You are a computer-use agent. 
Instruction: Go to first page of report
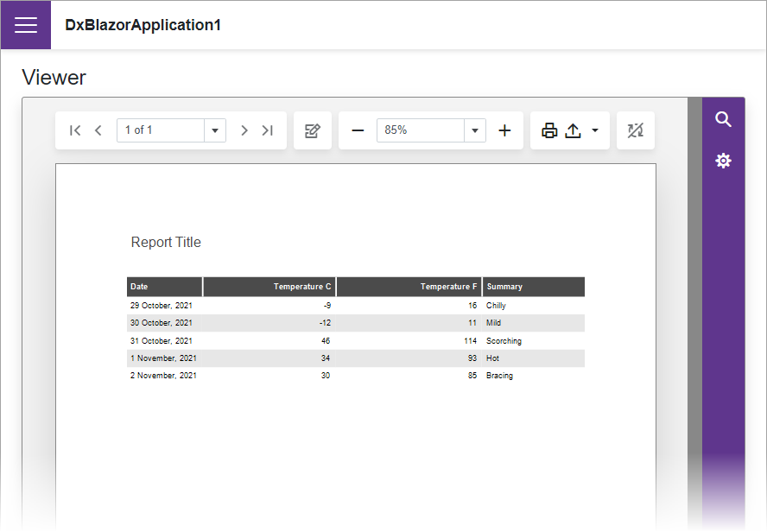coord(75,130)
